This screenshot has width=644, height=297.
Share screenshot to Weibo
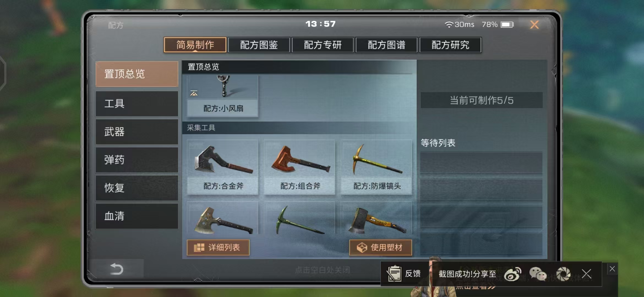point(512,274)
